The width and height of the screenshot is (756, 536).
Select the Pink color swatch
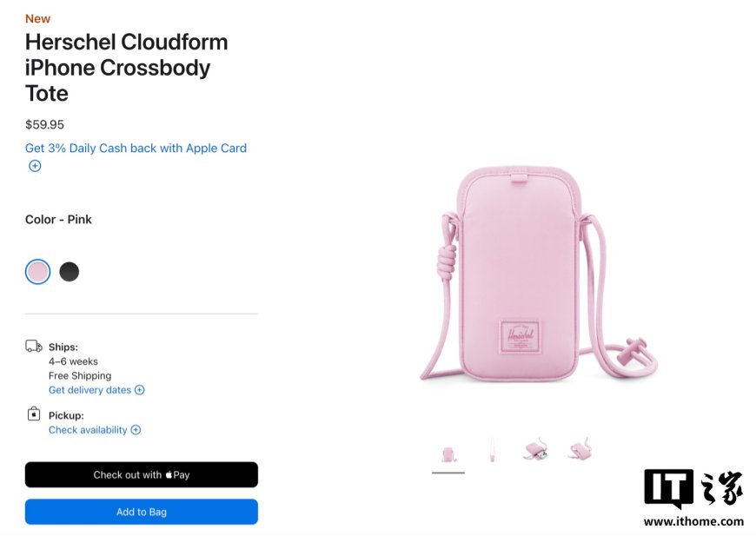[x=37, y=271]
